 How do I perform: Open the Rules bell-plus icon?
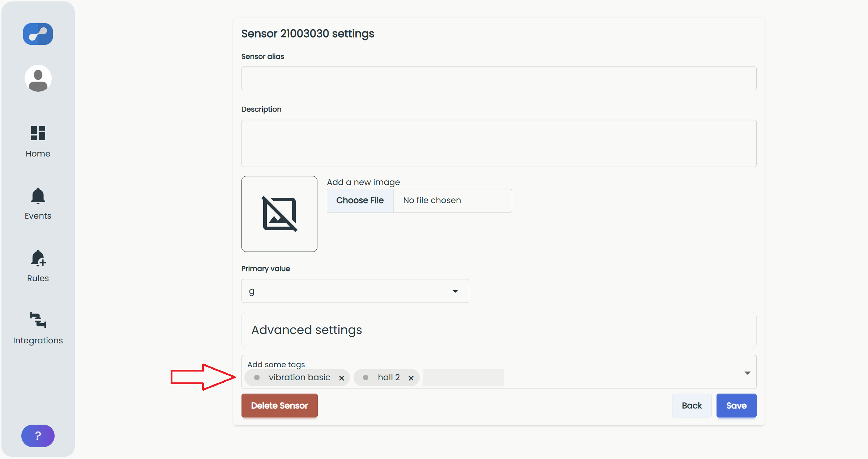point(38,258)
